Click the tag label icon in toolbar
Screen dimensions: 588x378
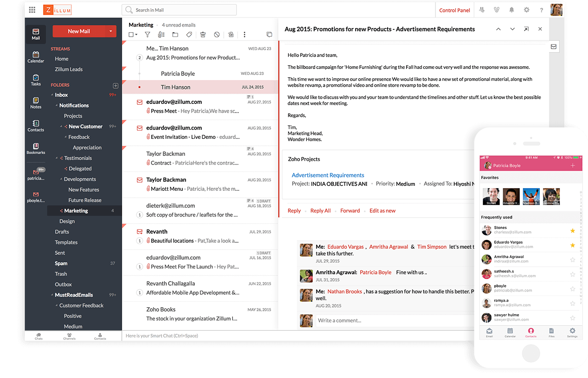pyautogui.click(x=189, y=34)
